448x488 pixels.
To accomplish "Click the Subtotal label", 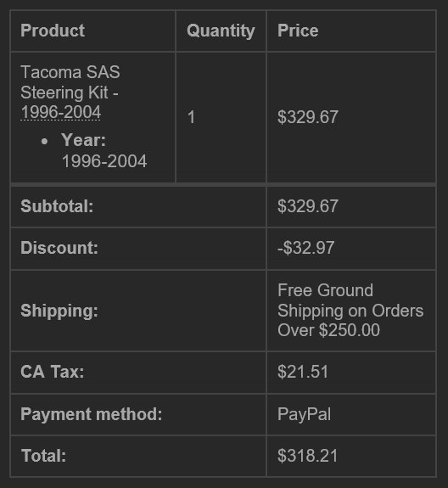I will pyautogui.click(x=57, y=206).
